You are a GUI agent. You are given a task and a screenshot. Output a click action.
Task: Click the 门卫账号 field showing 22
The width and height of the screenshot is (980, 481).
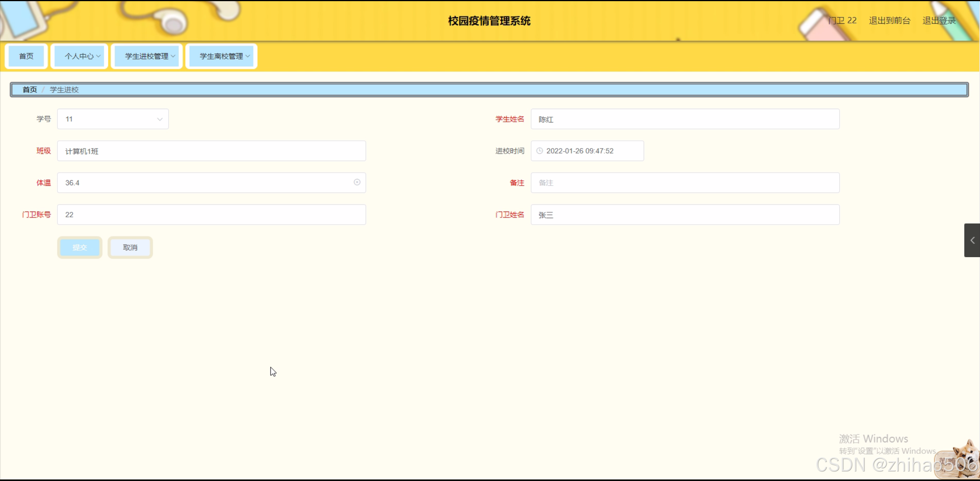(x=211, y=215)
